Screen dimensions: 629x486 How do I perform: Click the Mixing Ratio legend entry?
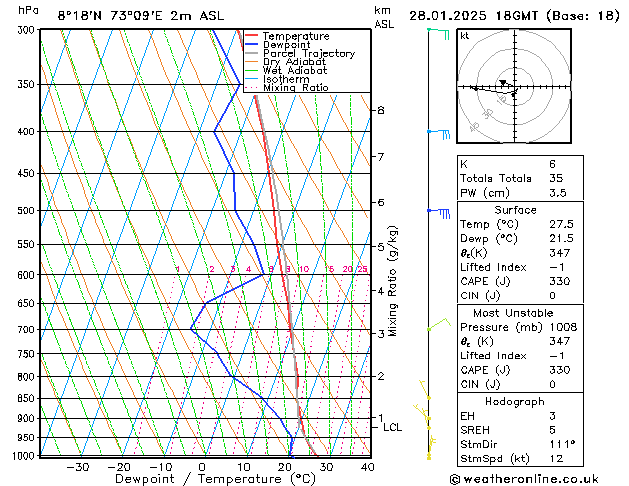296,87
